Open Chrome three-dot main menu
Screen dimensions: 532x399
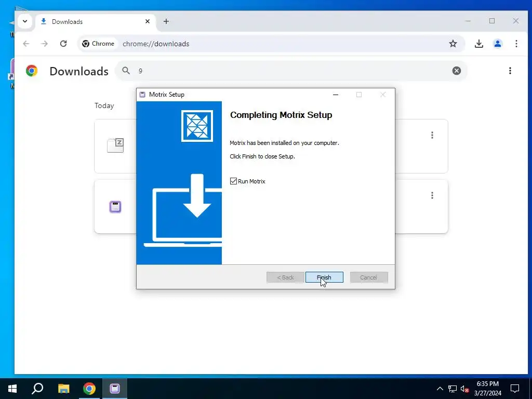click(x=516, y=44)
